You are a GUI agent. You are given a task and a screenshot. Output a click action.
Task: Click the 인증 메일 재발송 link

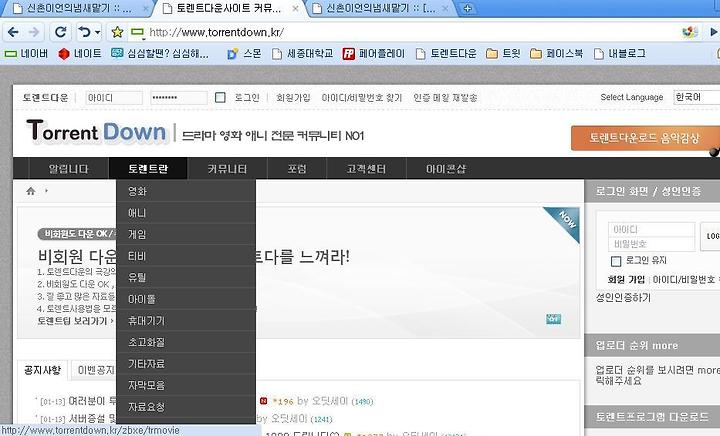pos(445,98)
